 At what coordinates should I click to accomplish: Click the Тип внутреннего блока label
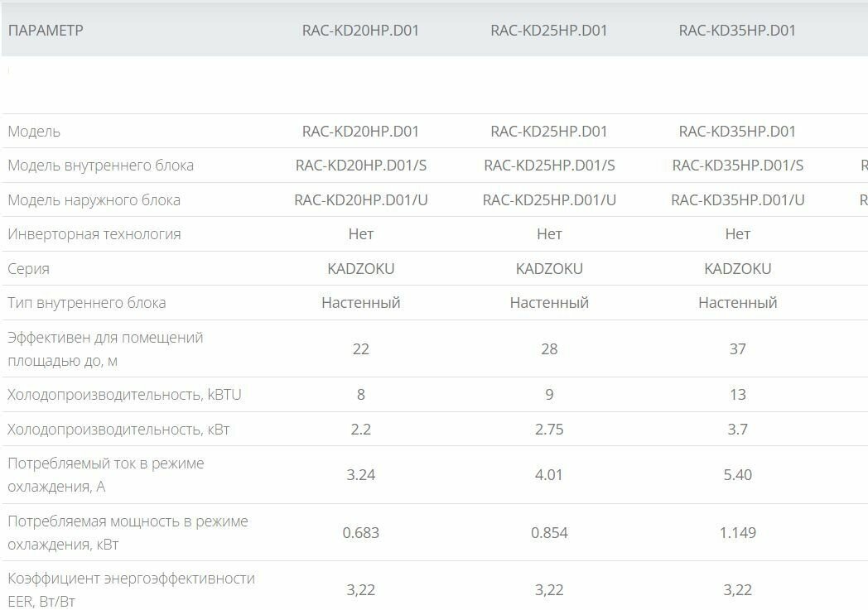(87, 303)
